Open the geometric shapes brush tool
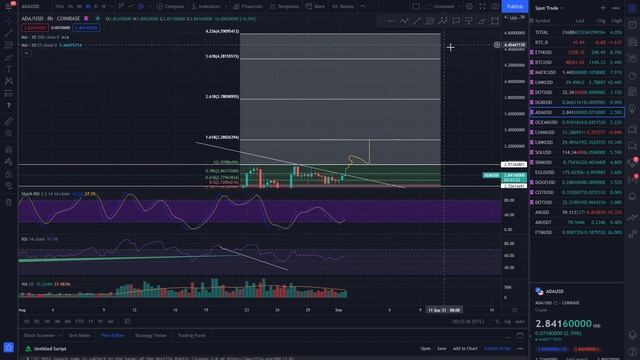The image size is (640, 360). 8,57
